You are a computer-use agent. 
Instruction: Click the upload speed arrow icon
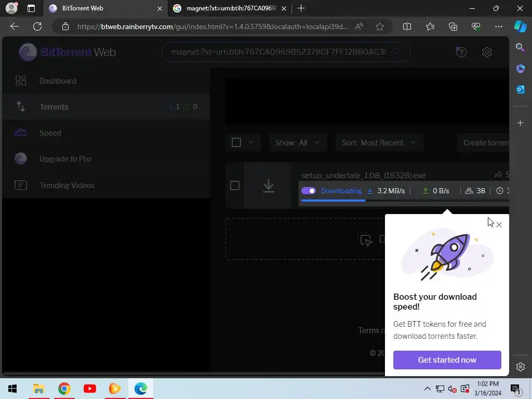425,191
